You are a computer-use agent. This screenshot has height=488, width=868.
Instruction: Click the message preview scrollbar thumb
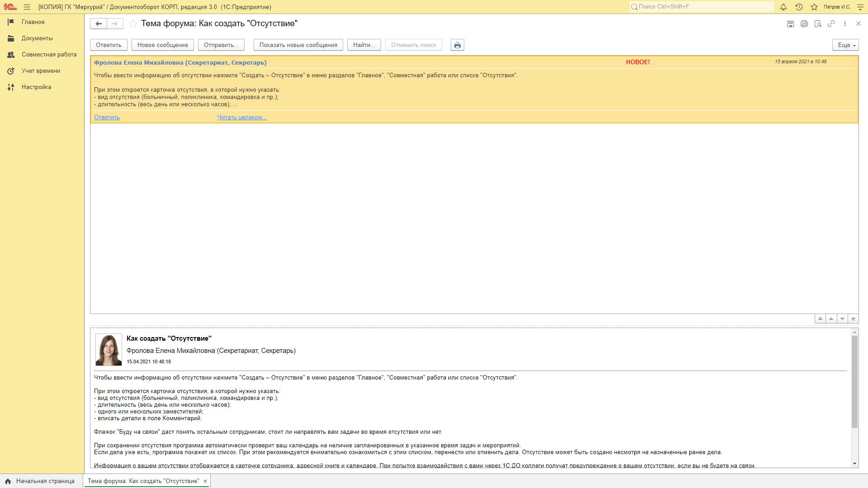pos(854,382)
